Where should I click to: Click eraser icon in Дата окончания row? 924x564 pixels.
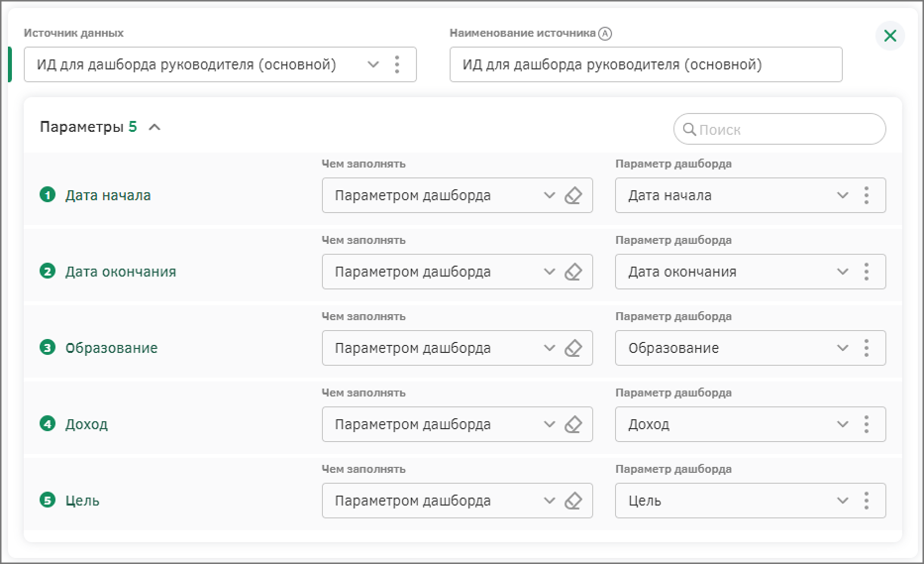point(572,272)
